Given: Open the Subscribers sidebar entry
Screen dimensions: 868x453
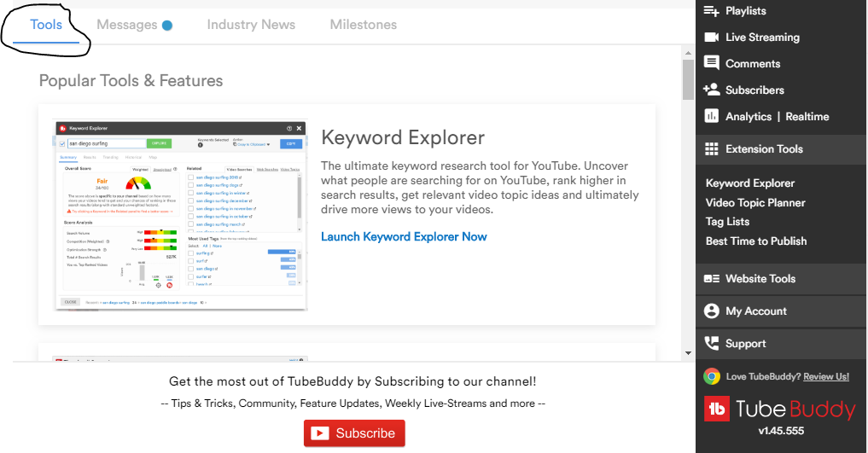Looking at the screenshot, I should pos(754,90).
